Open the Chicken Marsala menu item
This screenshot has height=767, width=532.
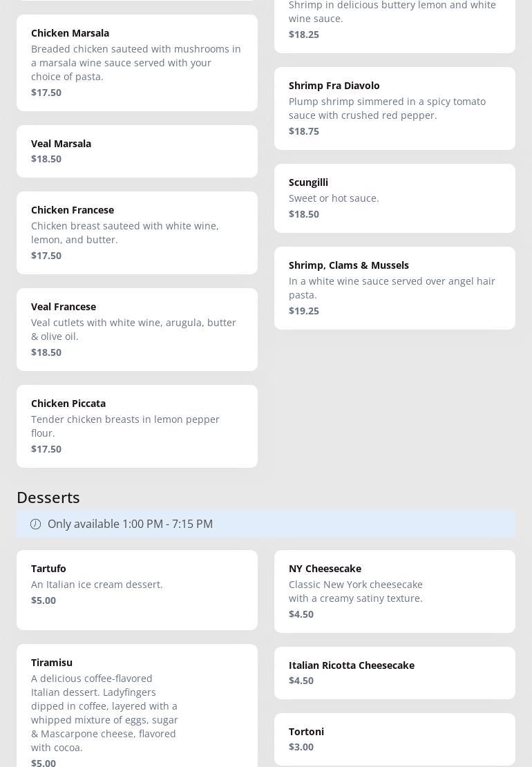tap(137, 62)
